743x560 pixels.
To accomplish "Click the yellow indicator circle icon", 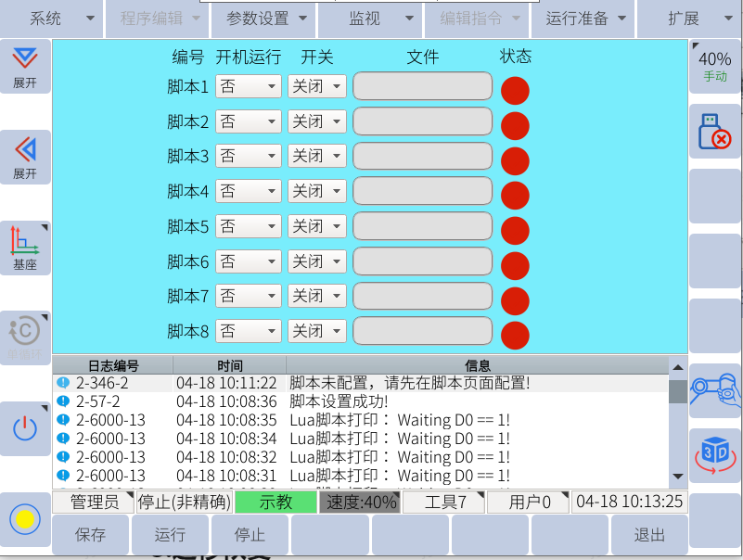I will tap(25, 518).
